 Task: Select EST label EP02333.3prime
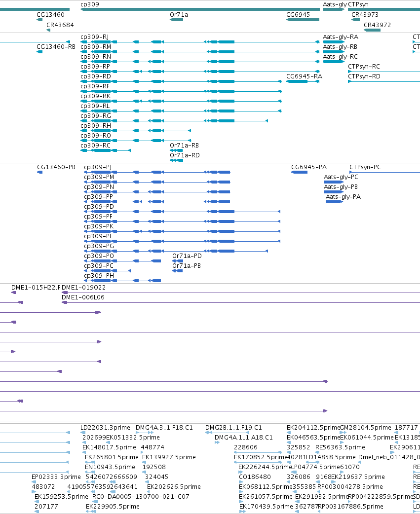coord(56,477)
